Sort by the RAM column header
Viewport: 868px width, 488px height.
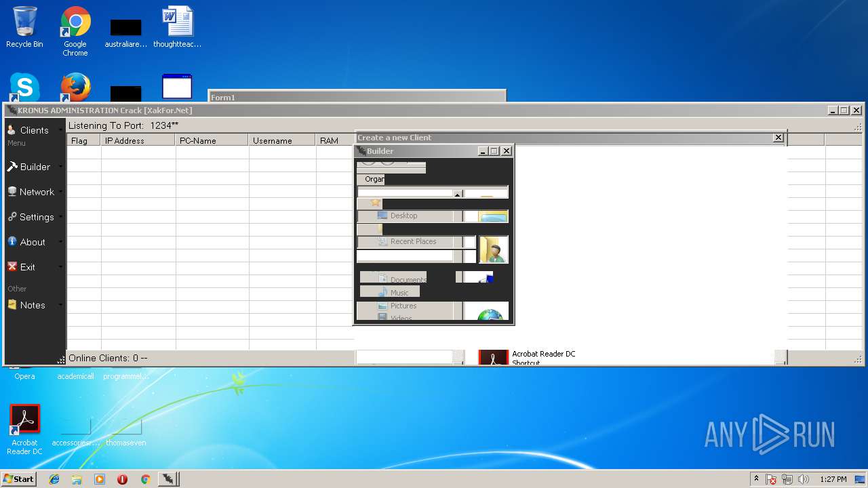[335, 140]
